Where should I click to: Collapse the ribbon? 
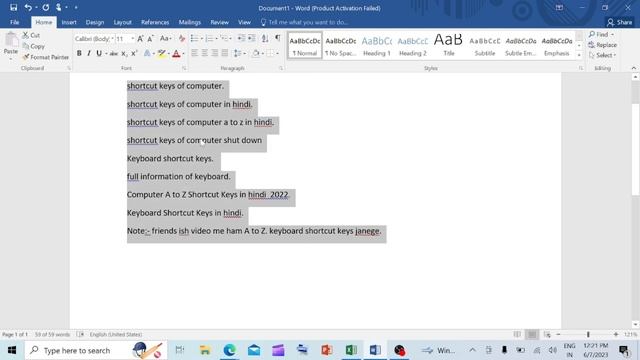(633, 68)
